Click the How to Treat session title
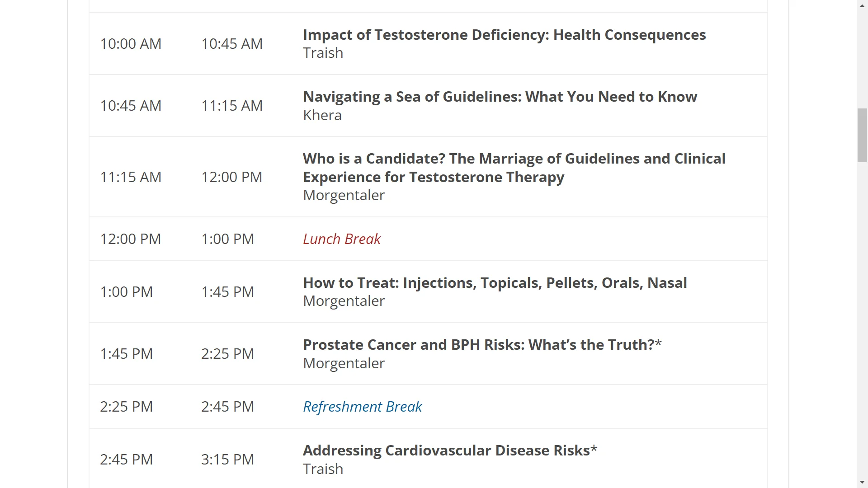The image size is (868, 488). [495, 283]
